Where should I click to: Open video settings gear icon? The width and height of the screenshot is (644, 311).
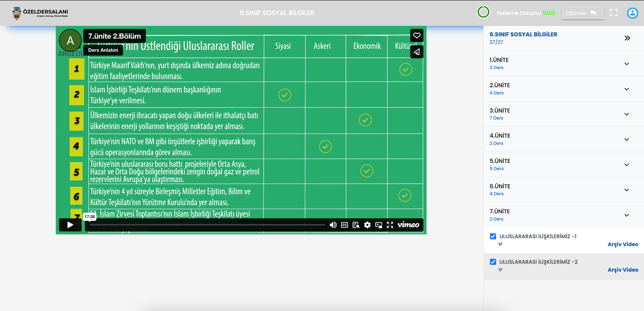pos(367,225)
